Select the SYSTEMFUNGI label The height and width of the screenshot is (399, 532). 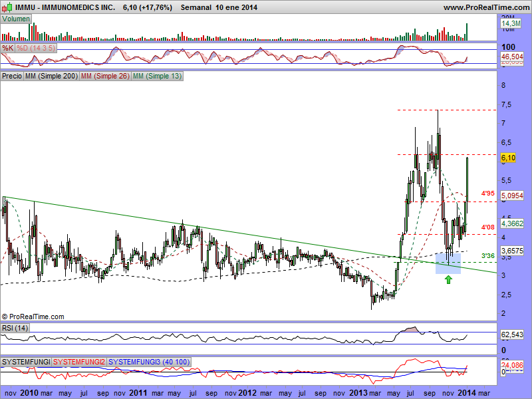[x=26, y=362]
